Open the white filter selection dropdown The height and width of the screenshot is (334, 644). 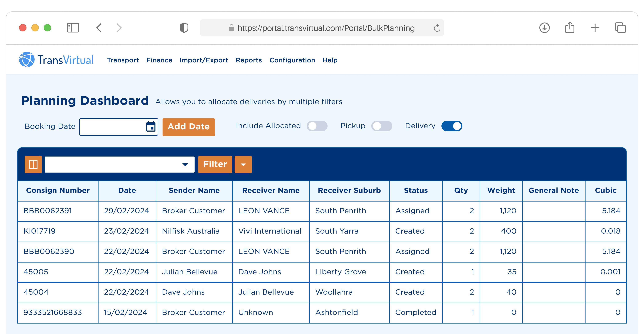point(119,164)
